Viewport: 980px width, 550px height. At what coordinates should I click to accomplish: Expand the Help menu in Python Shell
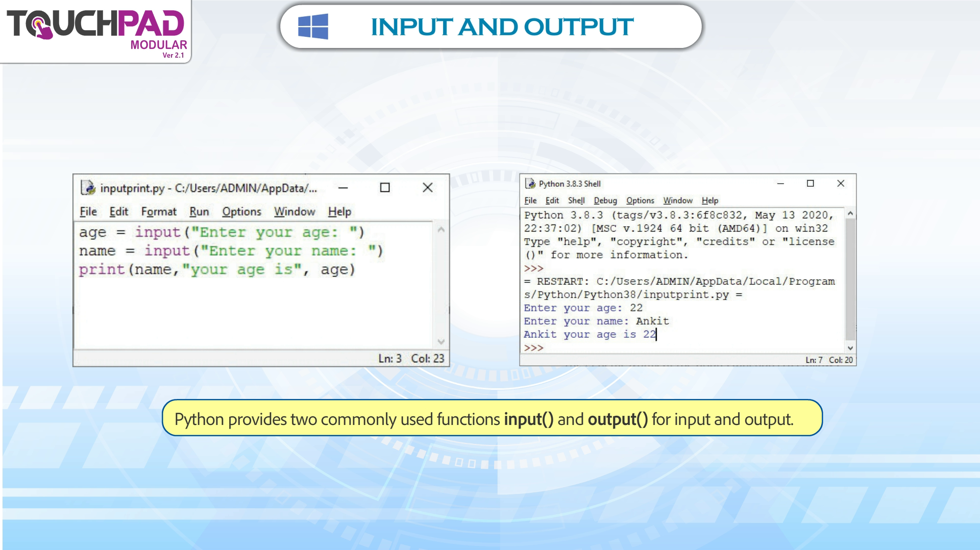[709, 201]
